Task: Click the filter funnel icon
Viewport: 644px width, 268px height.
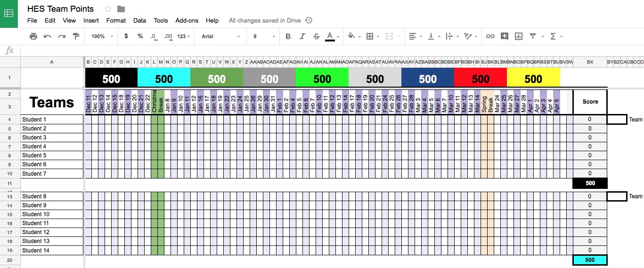Action: (x=533, y=36)
